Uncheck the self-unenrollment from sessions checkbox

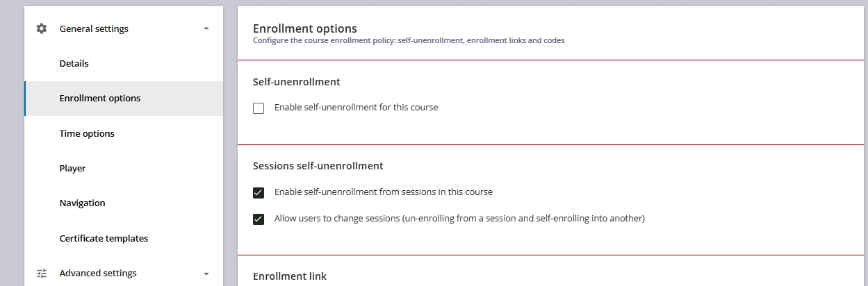click(x=259, y=193)
